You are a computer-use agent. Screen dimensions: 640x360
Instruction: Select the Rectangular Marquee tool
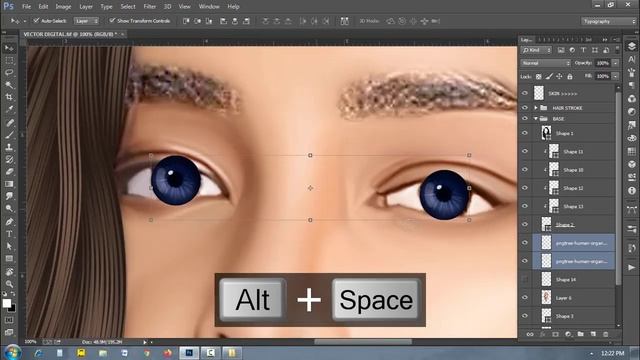pos(9,60)
